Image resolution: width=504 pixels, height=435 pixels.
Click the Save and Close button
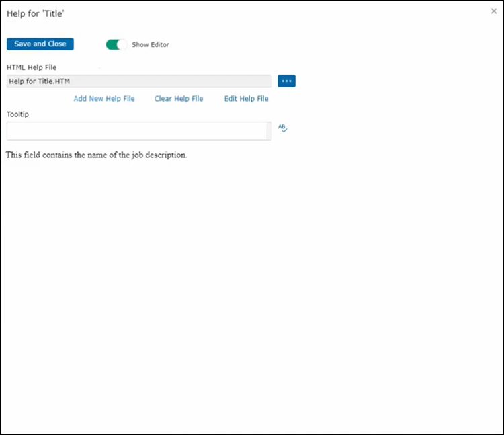[40, 44]
